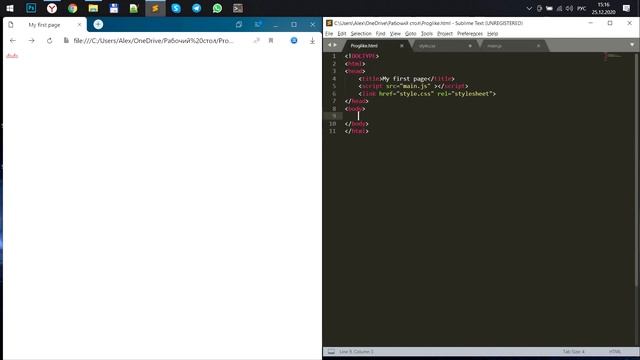Image resolution: width=640 pixels, height=360 pixels.
Task: Open Google Chrome from the taskbar
Action: (73, 8)
